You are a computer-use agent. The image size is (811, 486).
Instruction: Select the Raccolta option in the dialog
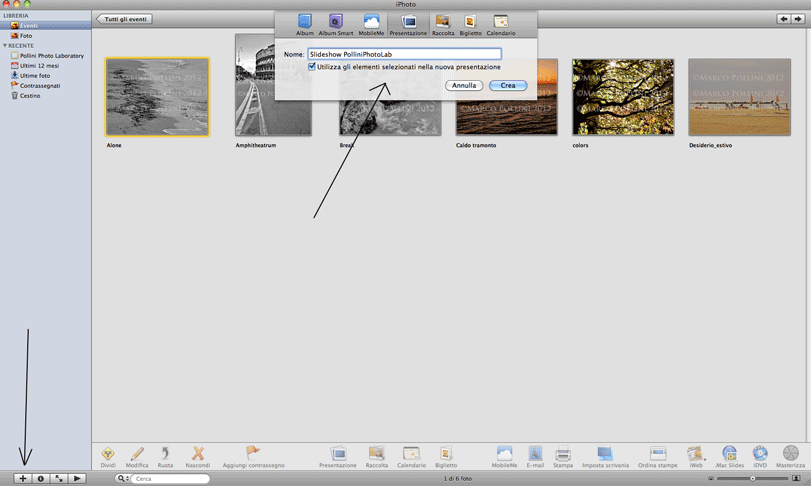(443, 24)
